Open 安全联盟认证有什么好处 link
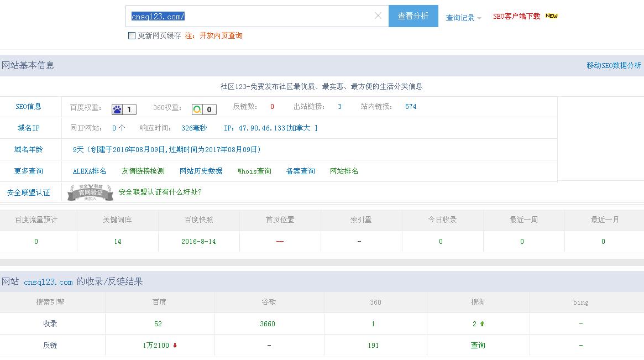 160,192
